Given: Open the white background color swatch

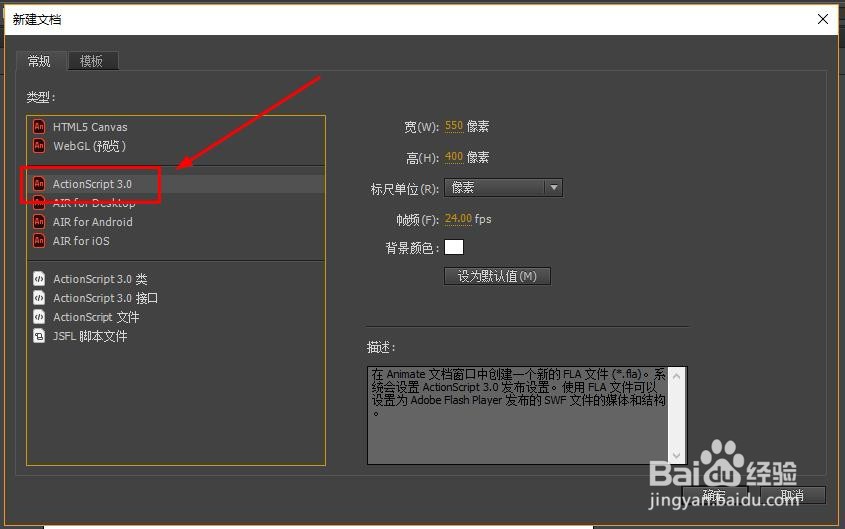Looking at the screenshot, I should pyautogui.click(x=454, y=247).
